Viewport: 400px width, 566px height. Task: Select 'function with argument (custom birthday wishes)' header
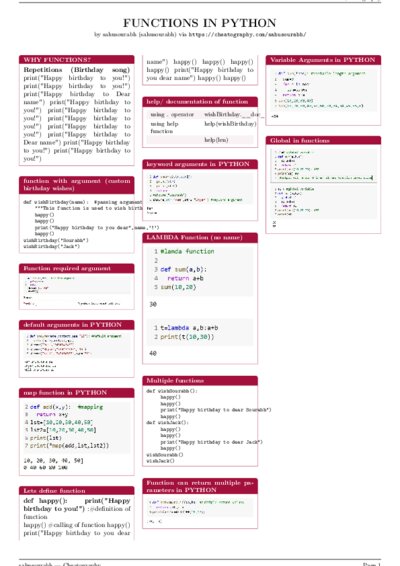coord(77,185)
